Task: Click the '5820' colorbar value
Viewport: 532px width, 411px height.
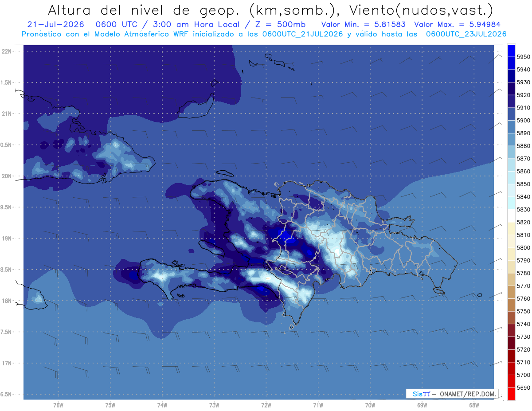Action: [524, 222]
